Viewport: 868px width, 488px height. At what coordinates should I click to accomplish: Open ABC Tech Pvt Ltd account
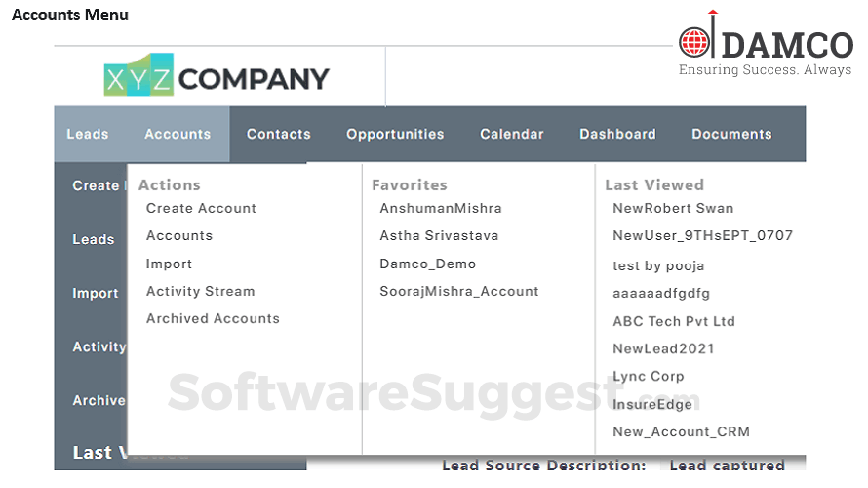[x=674, y=321]
